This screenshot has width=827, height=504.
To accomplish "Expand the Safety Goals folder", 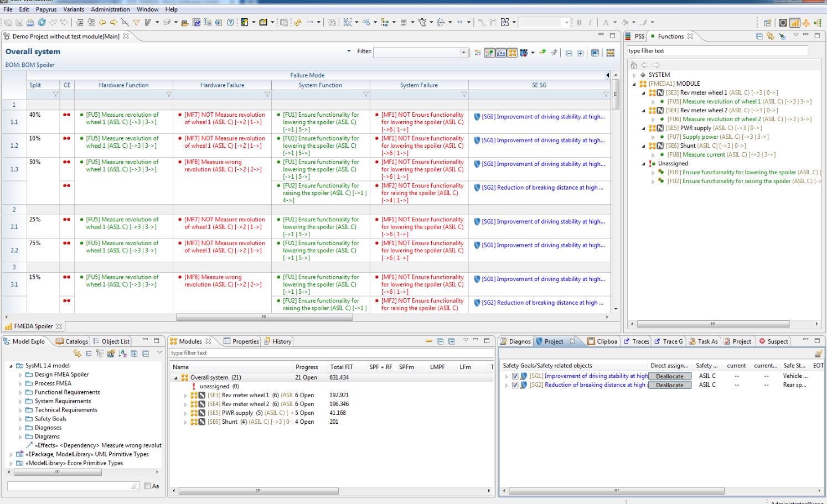I will tap(20, 419).
